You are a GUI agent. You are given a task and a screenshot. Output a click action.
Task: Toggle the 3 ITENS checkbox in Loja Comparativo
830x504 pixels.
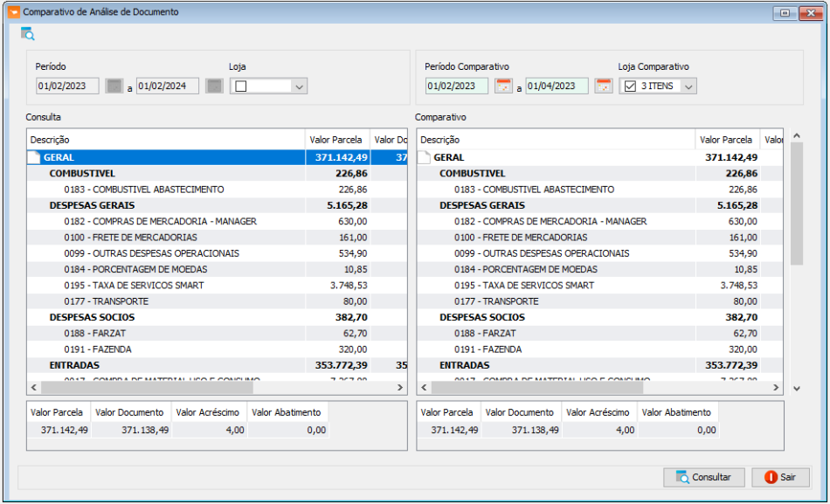(630, 86)
